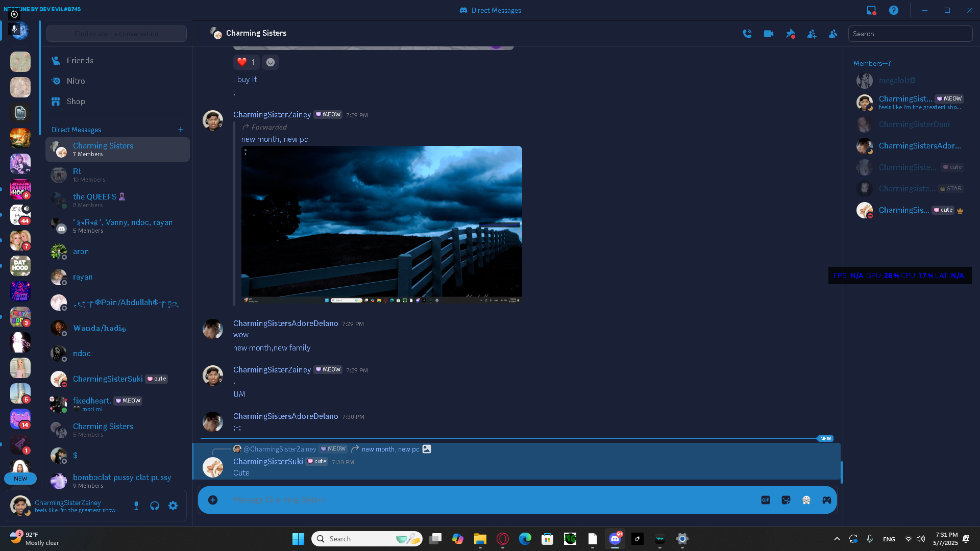This screenshot has width=980, height=551.
Task: Open the inbox icon in title bar
Action: tap(871, 10)
